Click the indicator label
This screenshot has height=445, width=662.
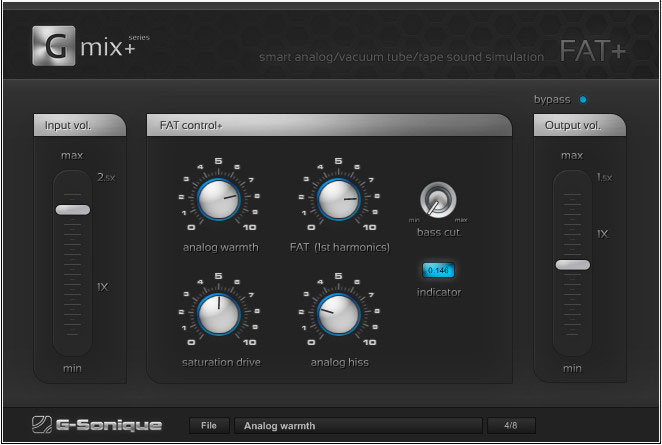(439, 292)
